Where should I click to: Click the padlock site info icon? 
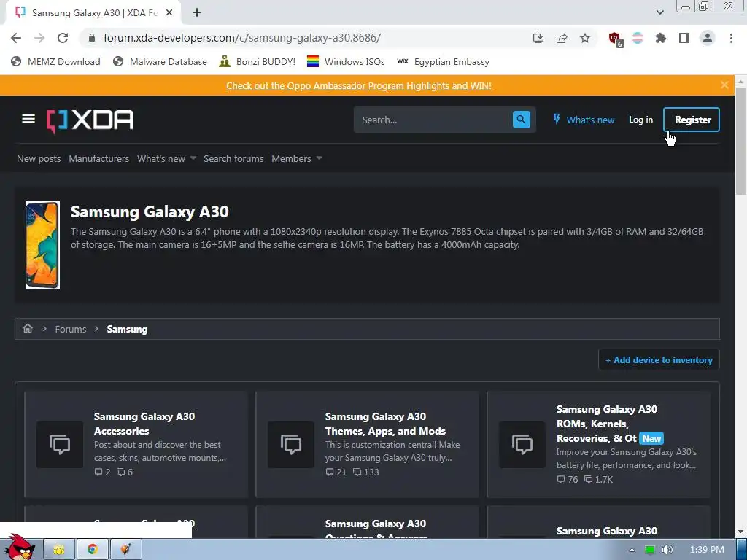coord(92,38)
